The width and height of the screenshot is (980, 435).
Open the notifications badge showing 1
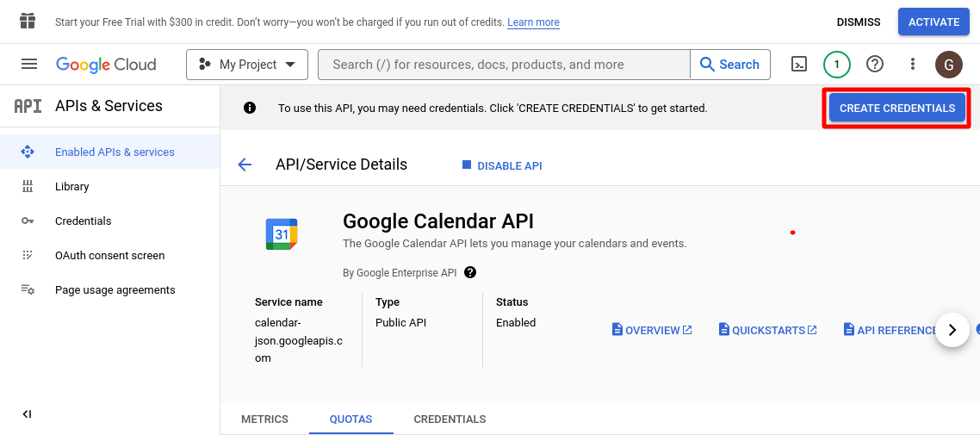coord(836,64)
